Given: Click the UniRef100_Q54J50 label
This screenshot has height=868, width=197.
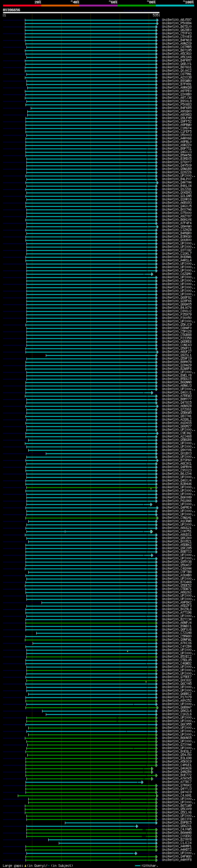Looking at the screenshot, I should [176, 755].
